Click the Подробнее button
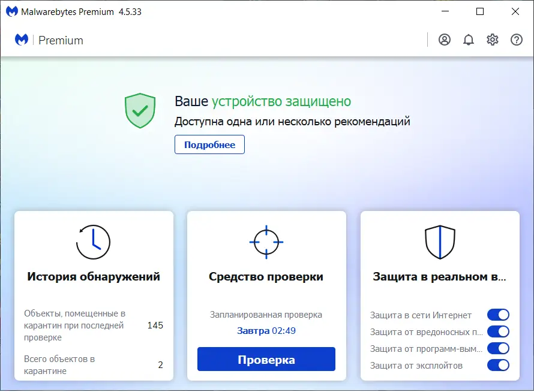The width and height of the screenshot is (534, 392). [209, 144]
